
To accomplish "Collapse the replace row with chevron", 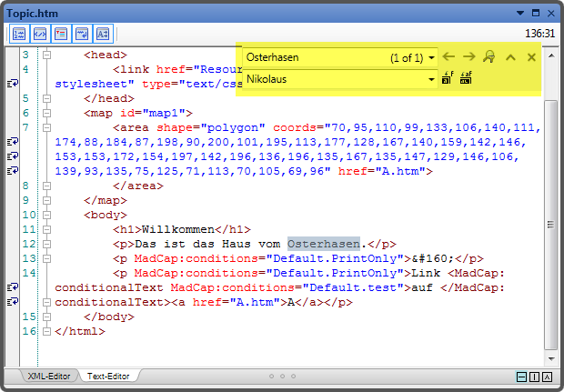I will [510, 57].
